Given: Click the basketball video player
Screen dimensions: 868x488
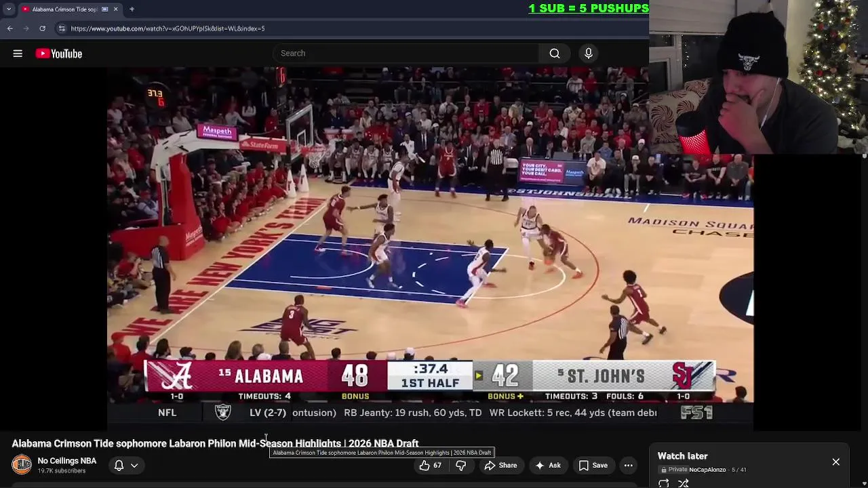Looking at the screenshot, I should [430, 247].
